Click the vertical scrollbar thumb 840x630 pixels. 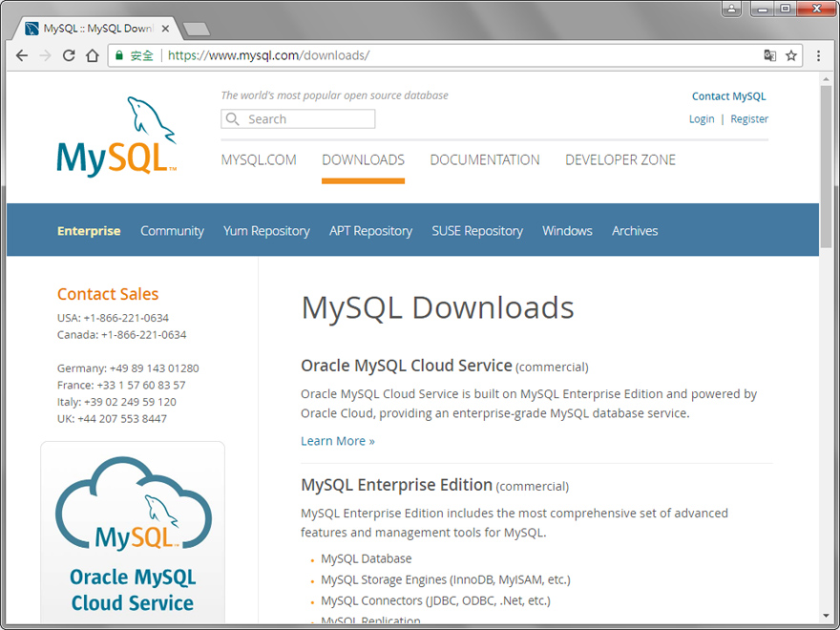(x=826, y=166)
